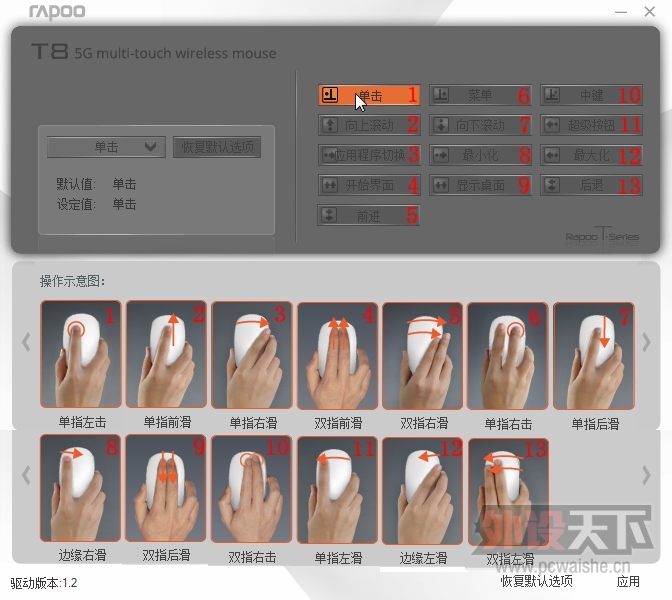Select the 后退 gesture button
This screenshot has width=672, height=600.
pyautogui.click(x=591, y=185)
